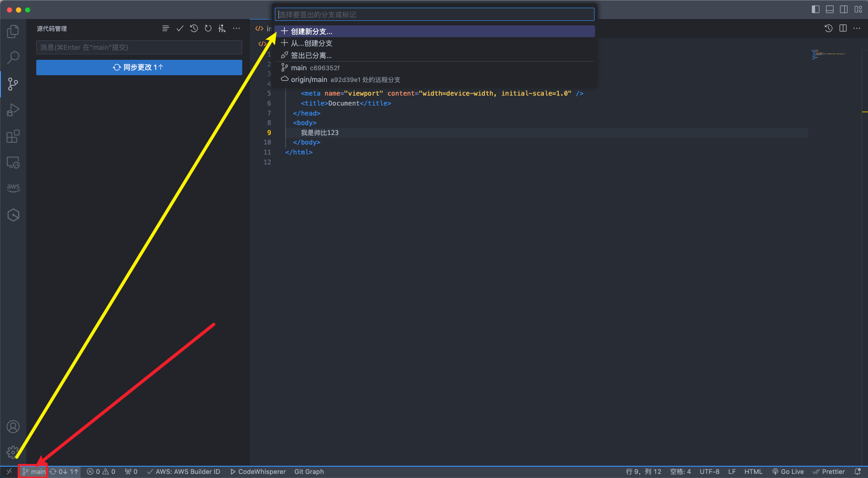The image size is (868, 478).
Task: Click the sync changes button
Action: [x=139, y=67]
